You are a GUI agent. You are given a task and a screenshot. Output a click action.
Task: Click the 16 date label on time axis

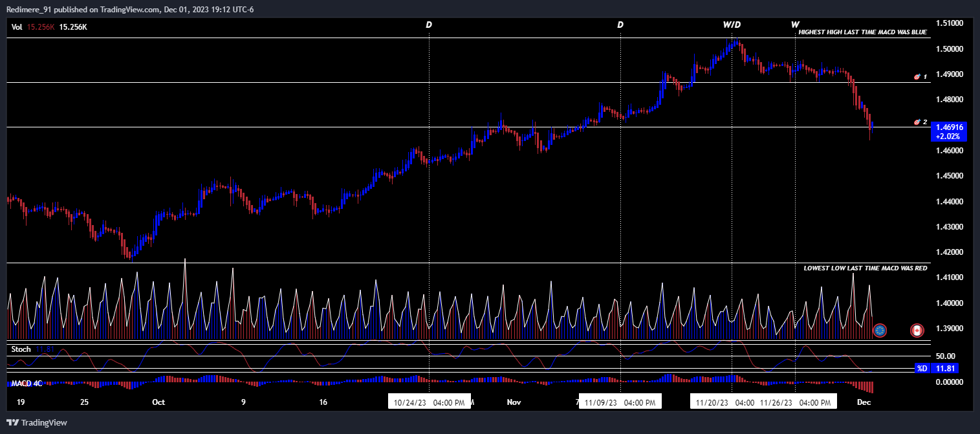(323, 402)
